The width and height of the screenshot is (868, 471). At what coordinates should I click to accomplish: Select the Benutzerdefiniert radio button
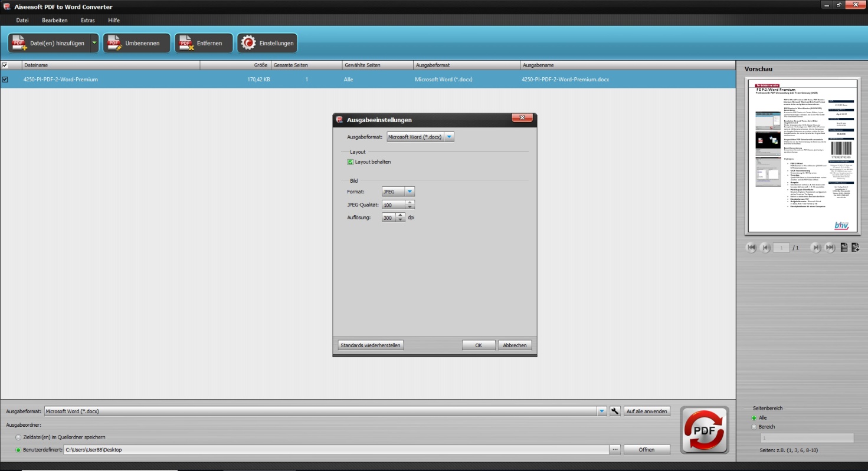(18, 450)
